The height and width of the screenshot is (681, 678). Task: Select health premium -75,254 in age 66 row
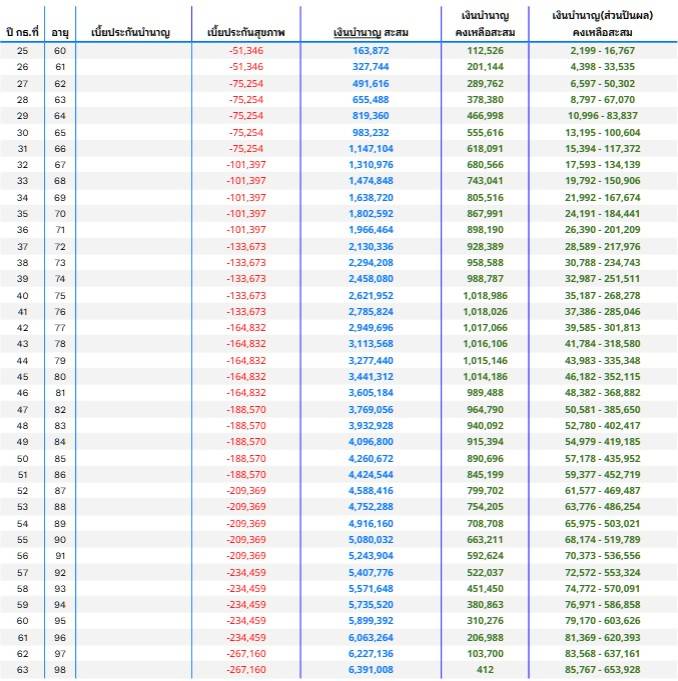tap(246, 149)
